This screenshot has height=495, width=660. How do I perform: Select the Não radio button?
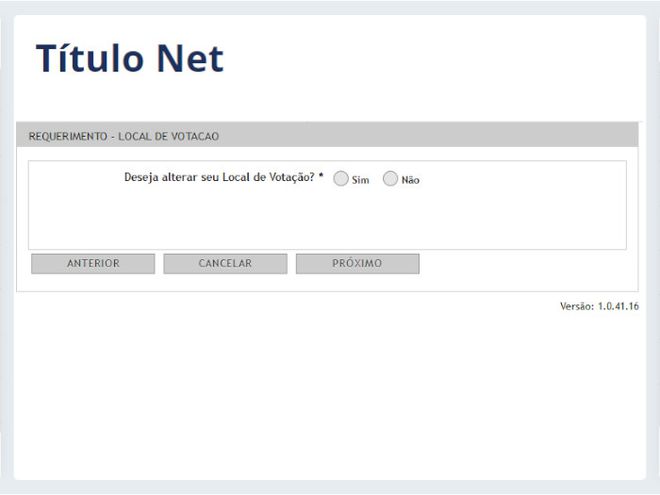point(390,178)
